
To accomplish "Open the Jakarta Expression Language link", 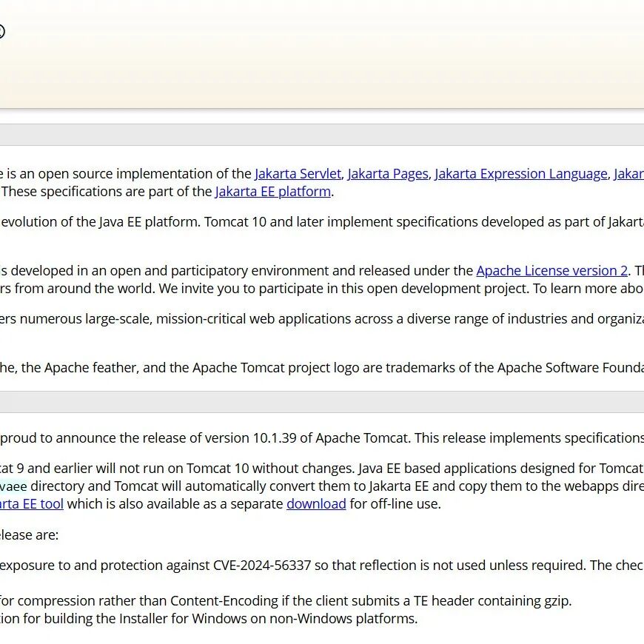I will tap(521, 174).
